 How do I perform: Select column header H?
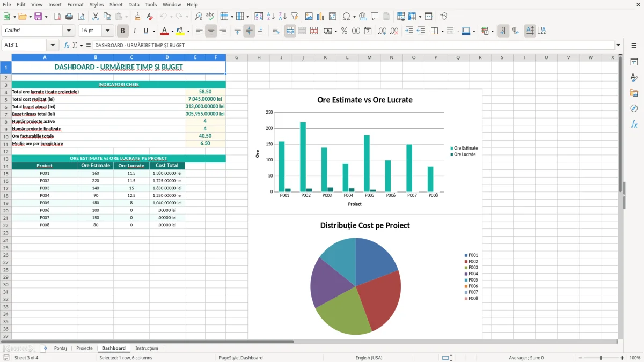coord(259,57)
